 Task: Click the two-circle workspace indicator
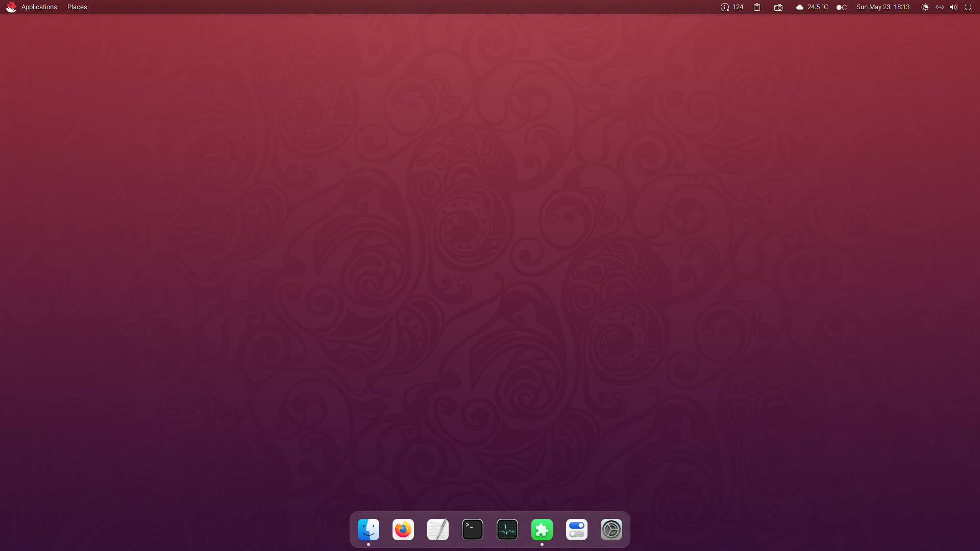pyautogui.click(x=842, y=7)
